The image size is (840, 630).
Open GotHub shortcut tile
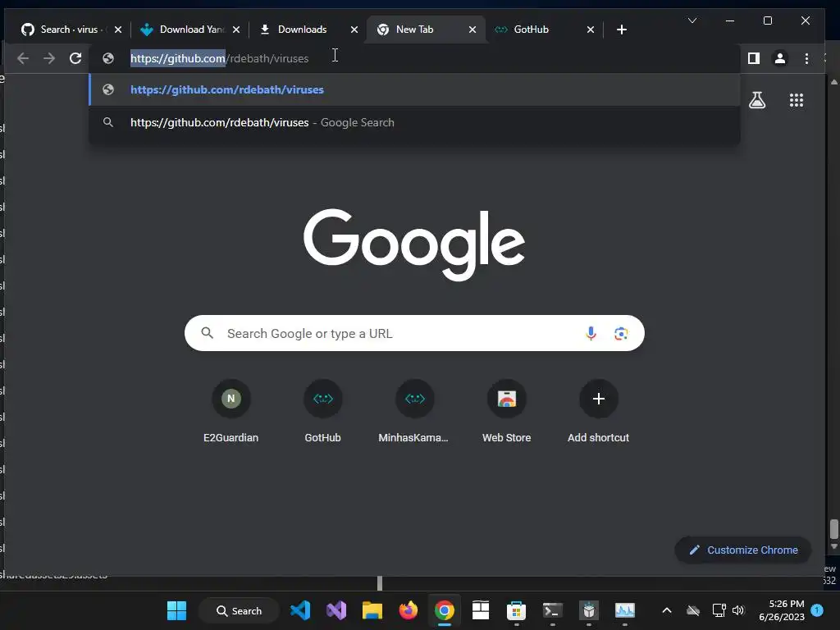(322, 412)
